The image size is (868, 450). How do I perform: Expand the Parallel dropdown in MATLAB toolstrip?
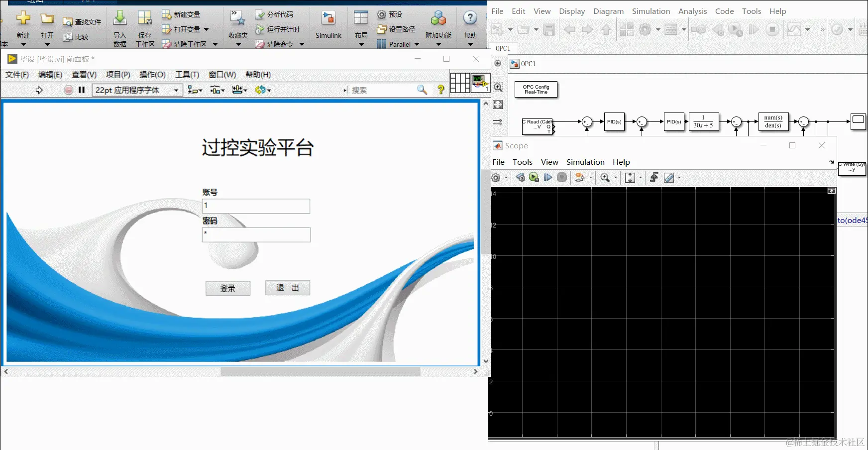point(417,44)
